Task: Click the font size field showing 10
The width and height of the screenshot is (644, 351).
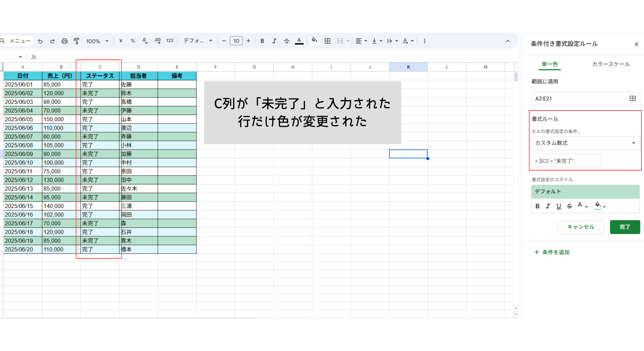Action: [236, 41]
